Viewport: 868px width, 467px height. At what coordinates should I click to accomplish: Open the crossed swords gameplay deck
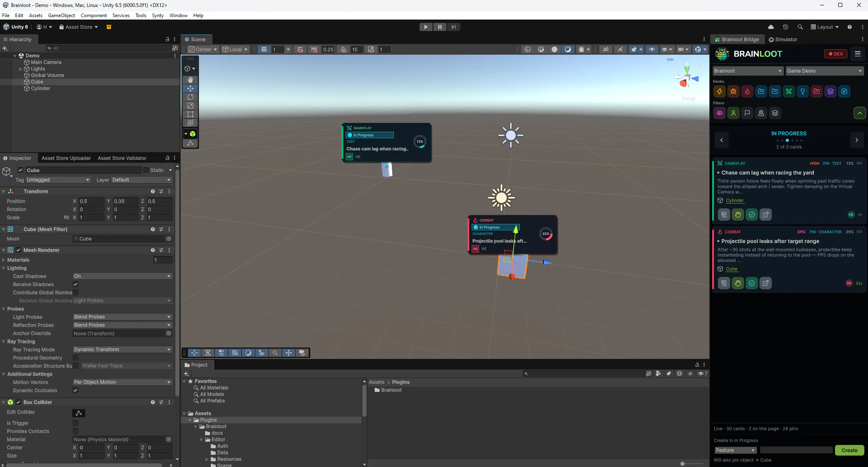789,91
